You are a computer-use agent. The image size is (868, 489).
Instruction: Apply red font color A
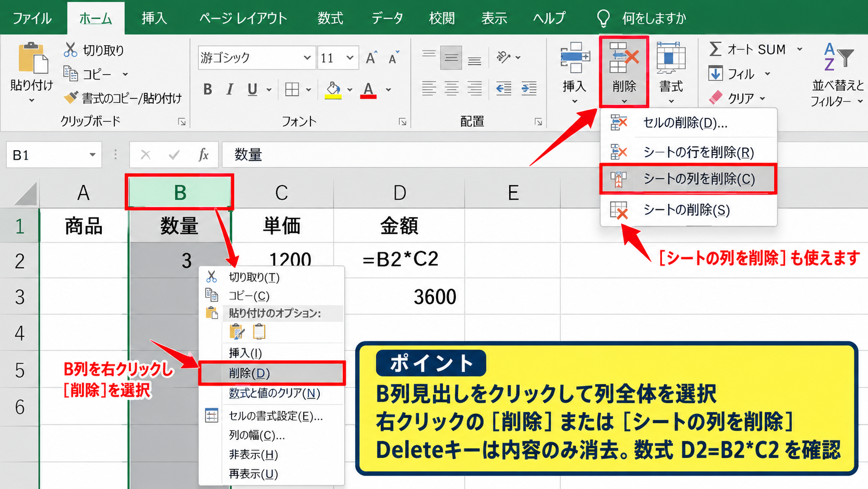(369, 89)
